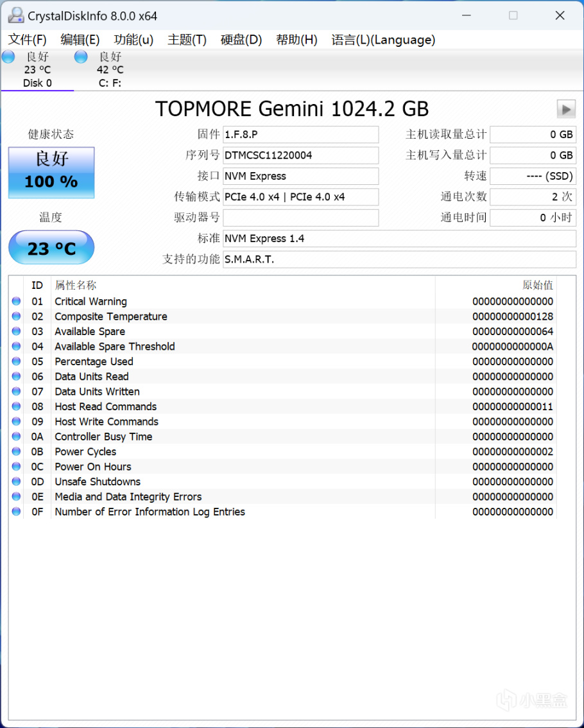Click raw value 0000000000000A

tap(513, 347)
